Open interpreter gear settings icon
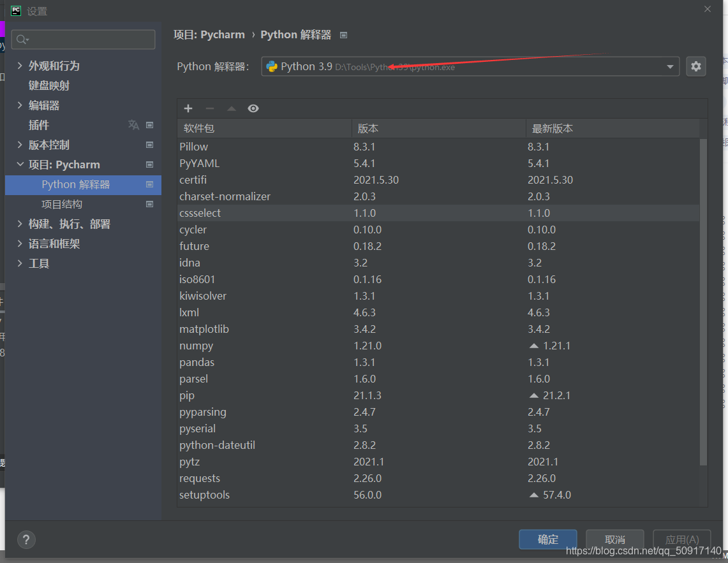Viewport: 728px width, 563px height. (x=695, y=66)
